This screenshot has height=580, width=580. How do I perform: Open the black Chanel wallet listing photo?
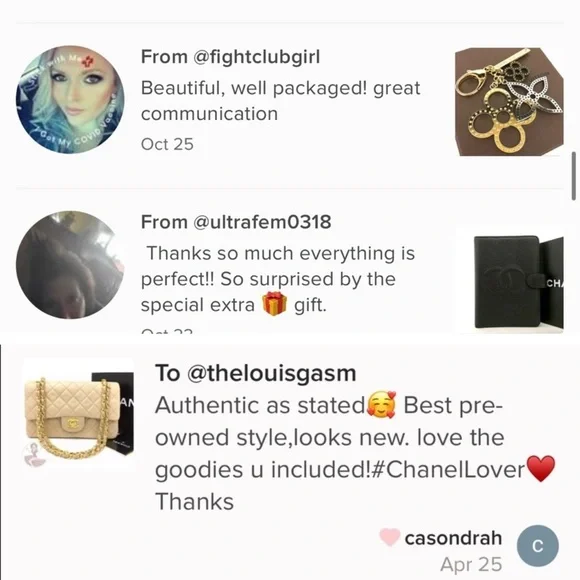tap(519, 282)
